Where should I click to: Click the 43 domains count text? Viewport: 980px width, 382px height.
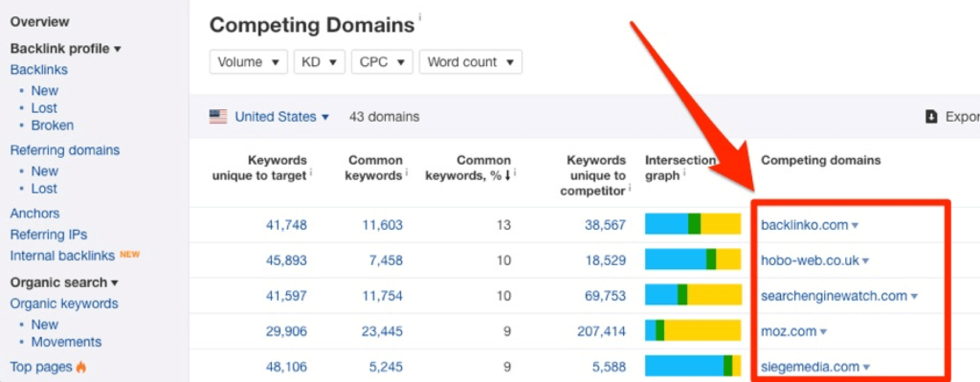point(385,117)
